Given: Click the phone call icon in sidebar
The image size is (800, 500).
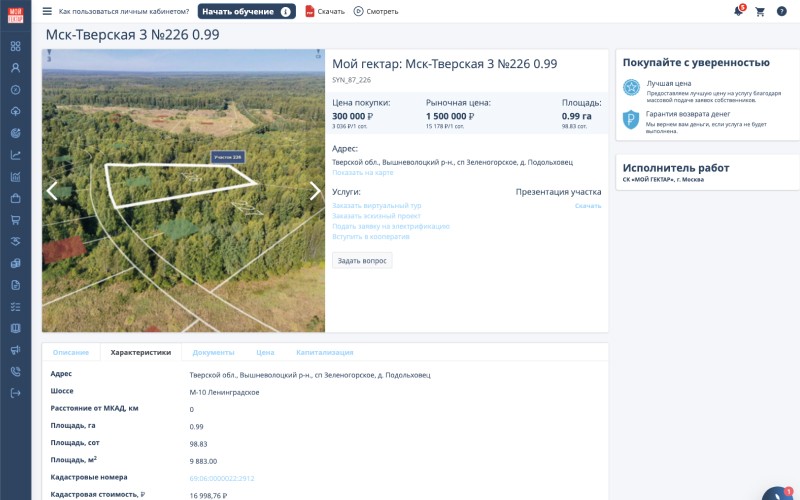Looking at the screenshot, I should pos(15,371).
